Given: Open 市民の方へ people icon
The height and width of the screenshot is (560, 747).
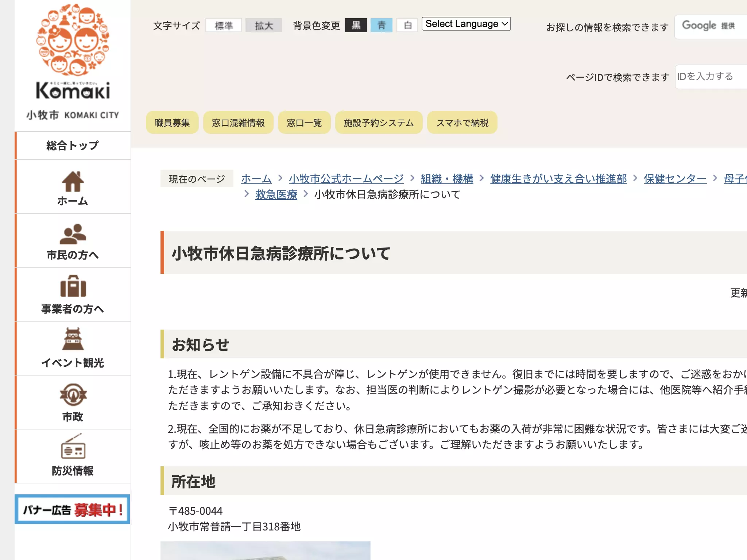Looking at the screenshot, I should (x=73, y=234).
